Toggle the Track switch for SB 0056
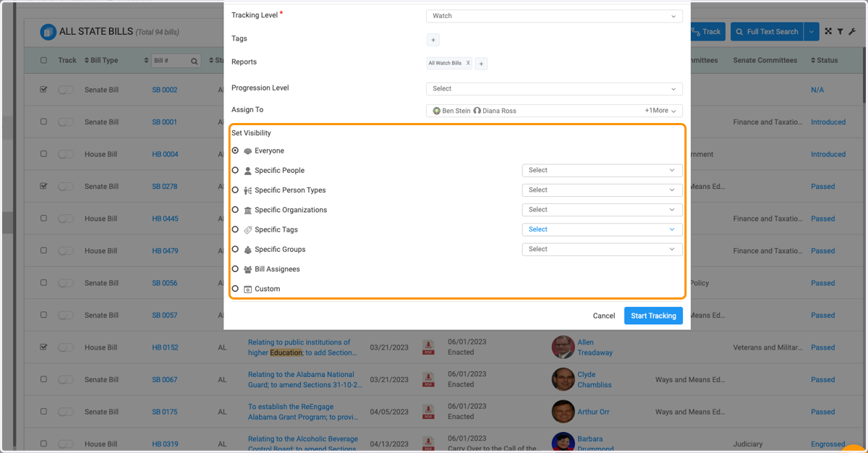The width and height of the screenshot is (868, 453). tap(66, 283)
